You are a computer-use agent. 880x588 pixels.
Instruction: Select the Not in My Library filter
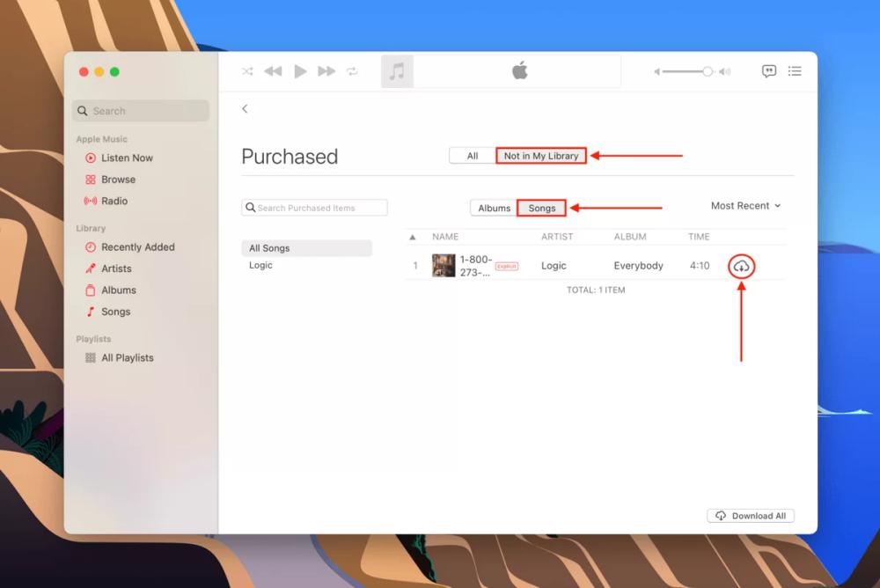[x=541, y=156]
